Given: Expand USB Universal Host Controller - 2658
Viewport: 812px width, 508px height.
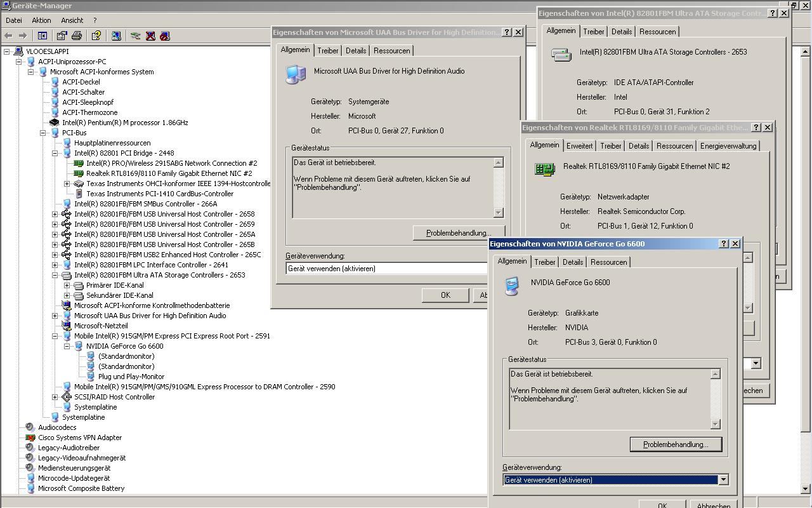Looking at the screenshot, I should click(x=55, y=214).
